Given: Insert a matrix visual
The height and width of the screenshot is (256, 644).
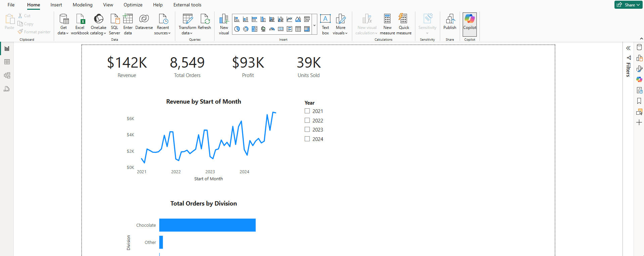Looking at the screenshot, I should [x=307, y=29].
